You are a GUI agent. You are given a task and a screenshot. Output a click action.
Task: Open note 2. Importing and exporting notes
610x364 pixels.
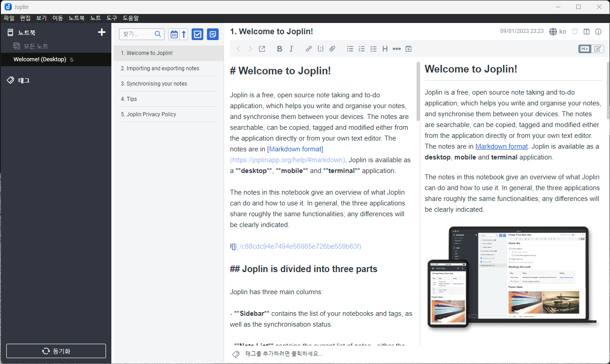tap(169, 68)
